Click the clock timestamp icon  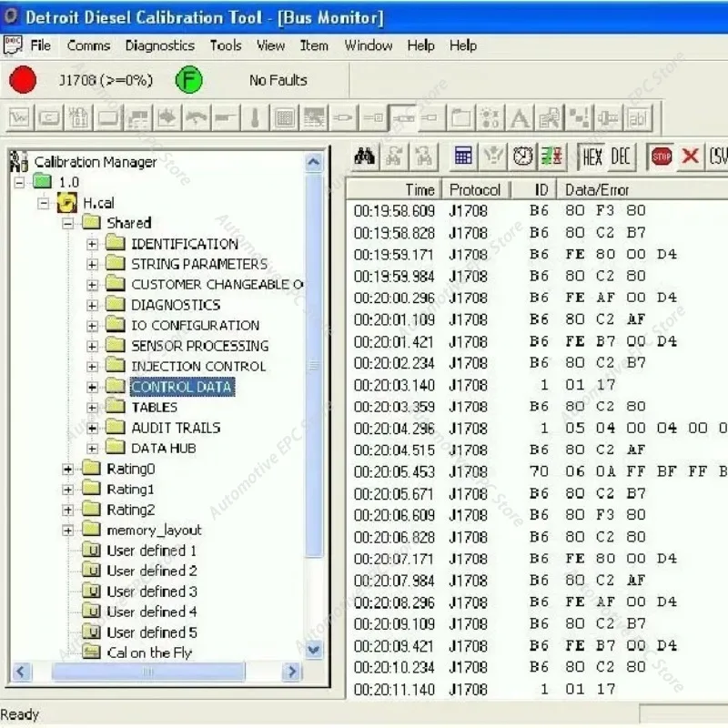[x=522, y=157]
